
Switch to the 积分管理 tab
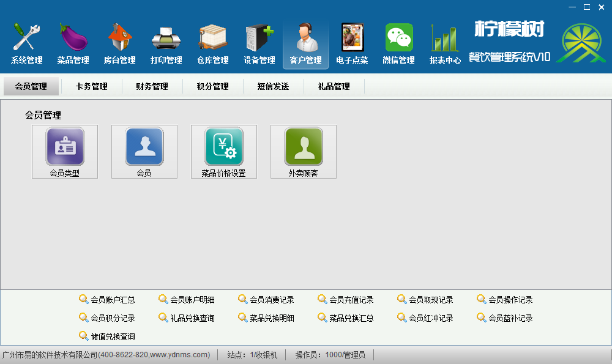pyautogui.click(x=213, y=87)
